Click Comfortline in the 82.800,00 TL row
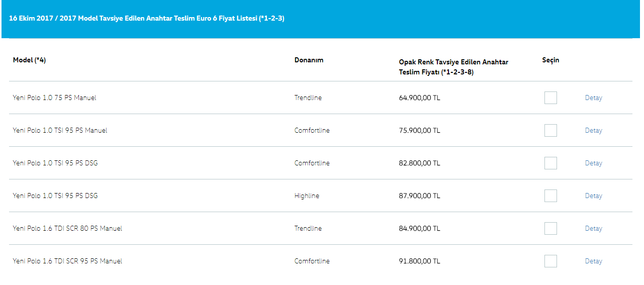644x285 pixels. (312, 163)
